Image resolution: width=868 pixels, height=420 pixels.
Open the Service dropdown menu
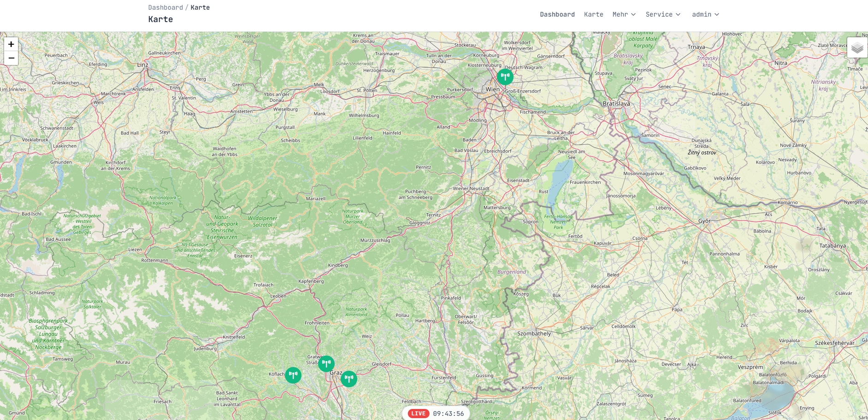(663, 14)
